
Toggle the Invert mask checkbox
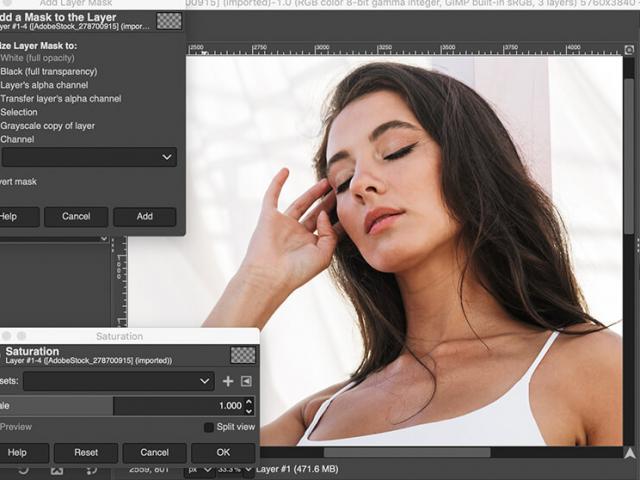point(18,182)
